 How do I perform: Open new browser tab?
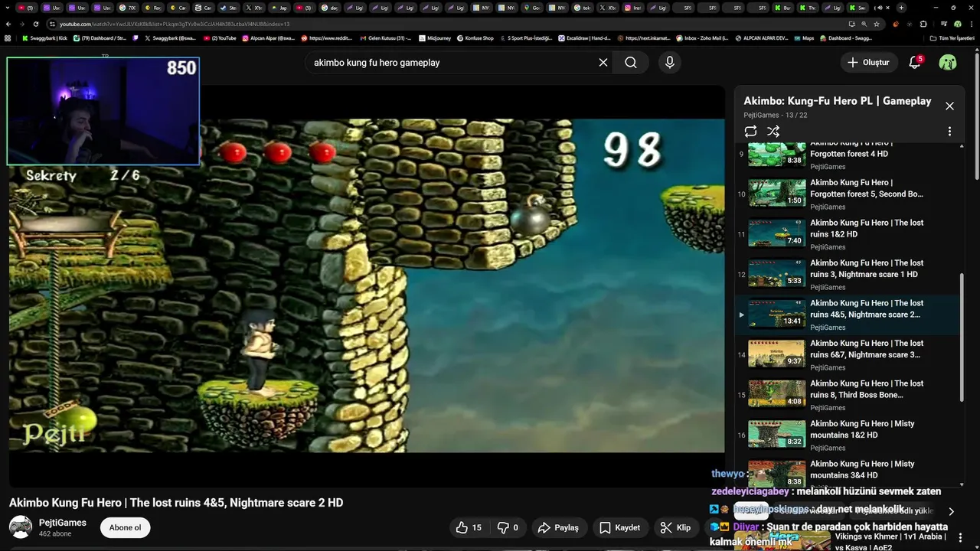coord(901,8)
